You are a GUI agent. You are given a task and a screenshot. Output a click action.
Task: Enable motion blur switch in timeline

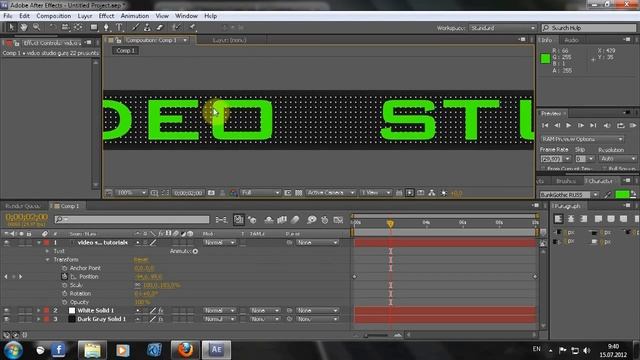click(295, 220)
